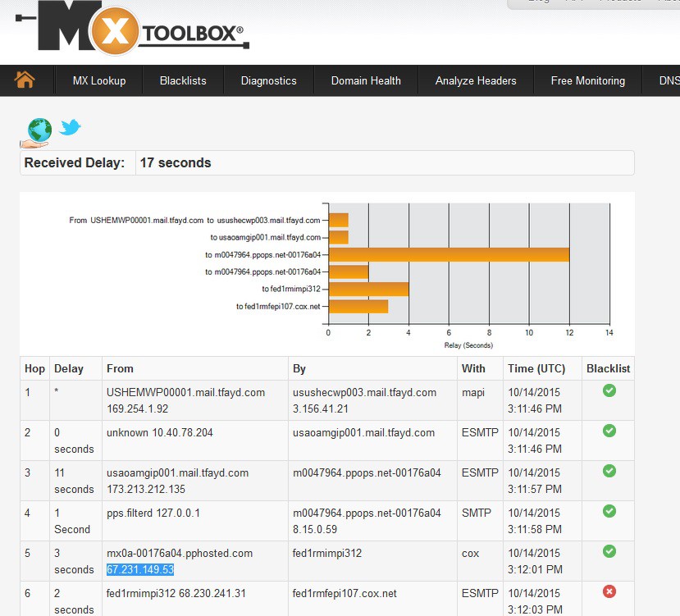
Task: Open the Blacklists menu item
Action: point(183,80)
